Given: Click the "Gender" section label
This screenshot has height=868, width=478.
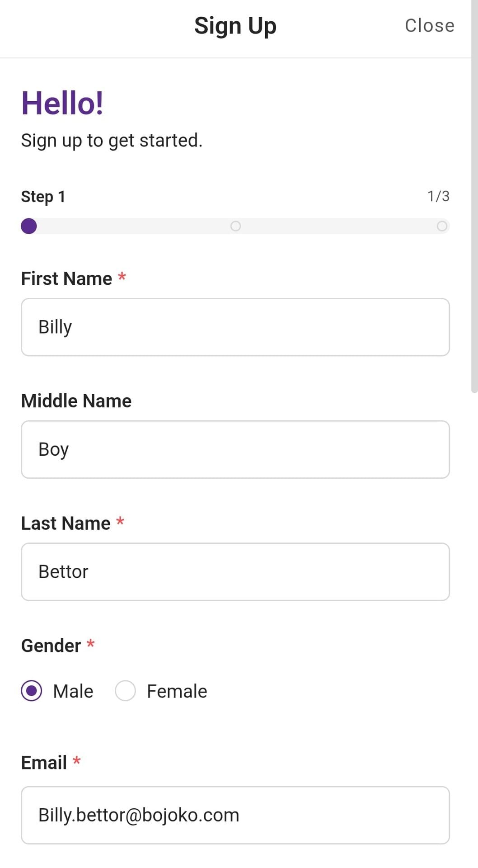Looking at the screenshot, I should 51,646.
